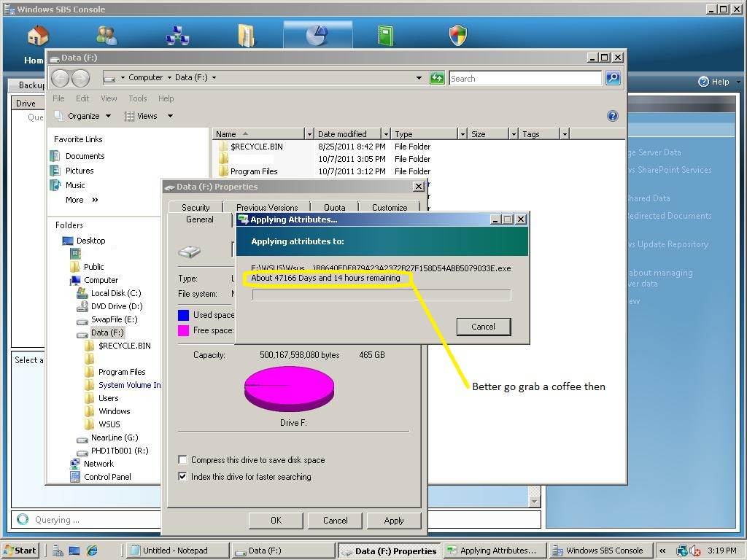The height and width of the screenshot is (560, 747).
Task: Select the Reports green notebook icon
Action: coord(385,35)
